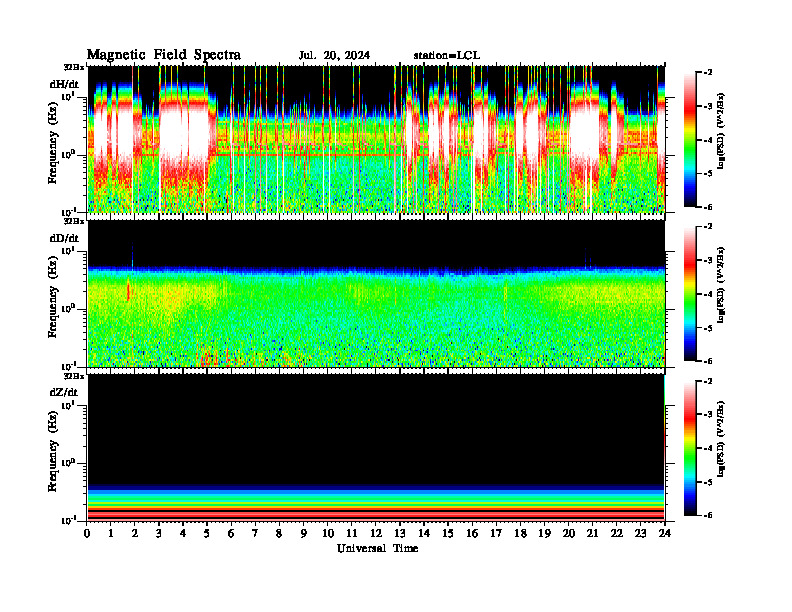Click hour tick label 7 on time axis

click(x=256, y=533)
